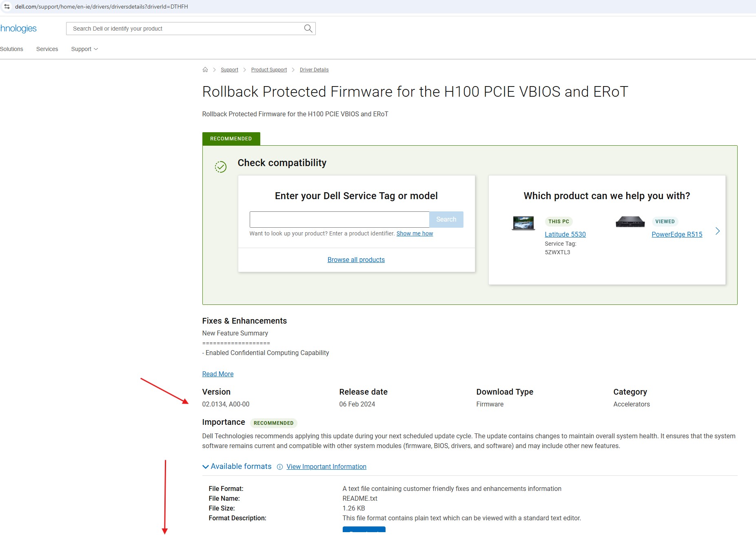Click the info icon beside View Important Information
The image size is (756, 535).
(279, 467)
